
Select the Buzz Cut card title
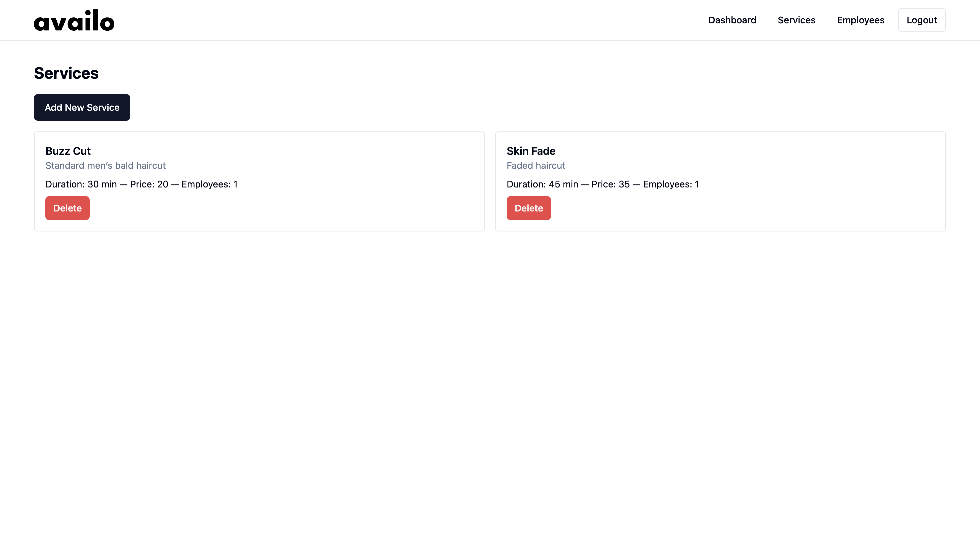tap(68, 151)
